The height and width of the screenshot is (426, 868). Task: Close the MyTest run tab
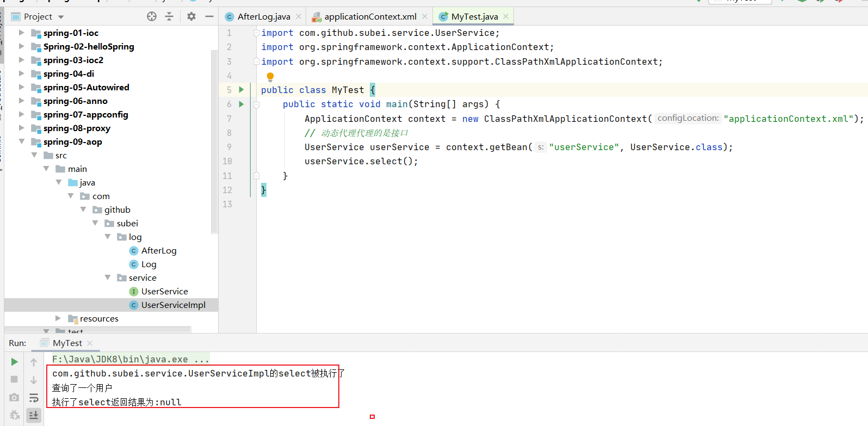pos(90,343)
